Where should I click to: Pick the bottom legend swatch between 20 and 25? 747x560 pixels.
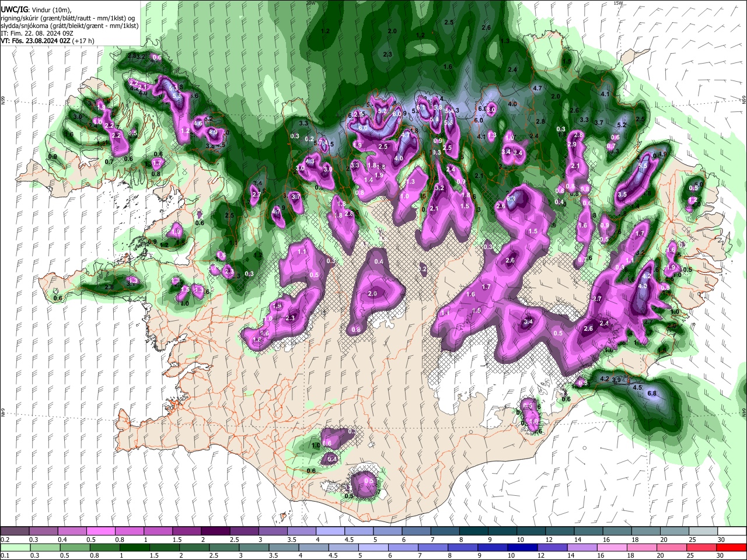click(673, 547)
